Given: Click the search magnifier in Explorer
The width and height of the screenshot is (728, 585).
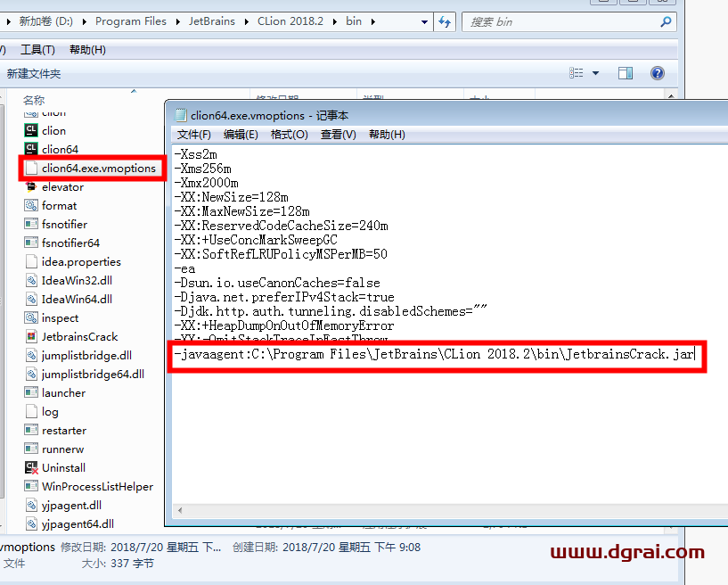Looking at the screenshot, I should (x=666, y=21).
